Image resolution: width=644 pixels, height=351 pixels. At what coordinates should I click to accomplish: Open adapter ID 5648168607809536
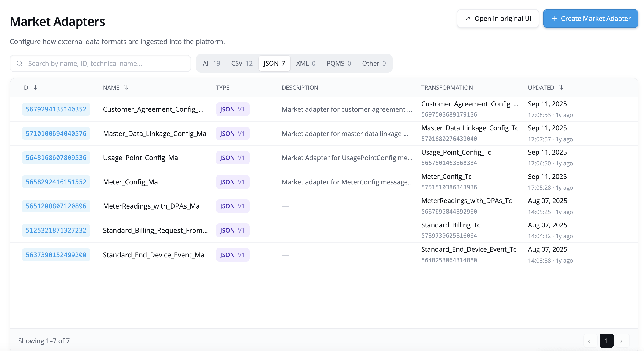[56, 158]
